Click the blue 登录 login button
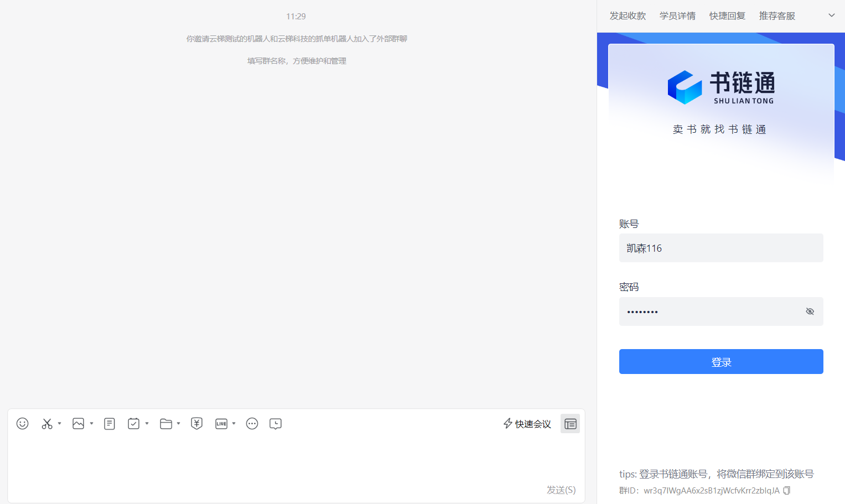 721,362
